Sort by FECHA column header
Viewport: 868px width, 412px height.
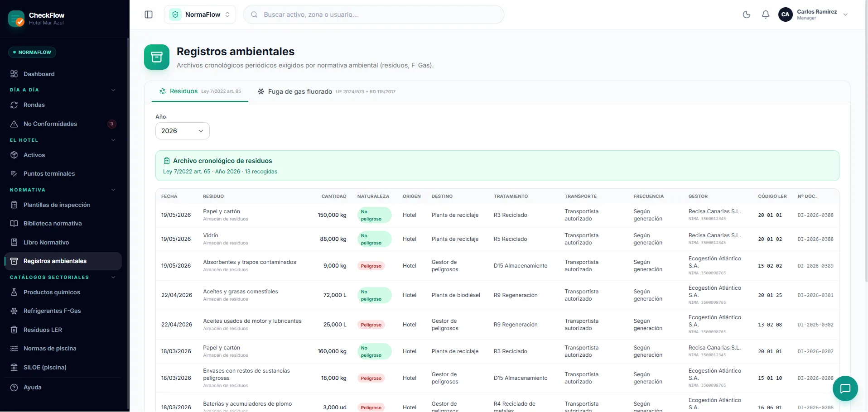click(x=169, y=196)
